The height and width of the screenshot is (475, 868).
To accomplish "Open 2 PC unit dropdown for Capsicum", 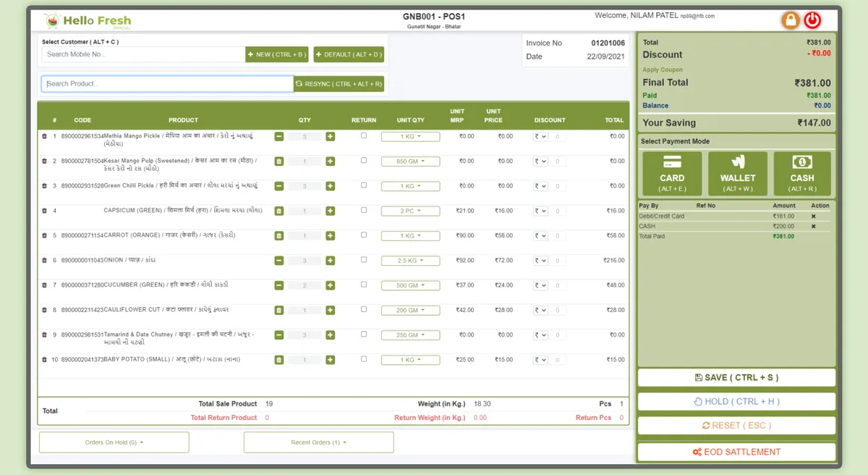I will pyautogui.click(x=411, y=211).
